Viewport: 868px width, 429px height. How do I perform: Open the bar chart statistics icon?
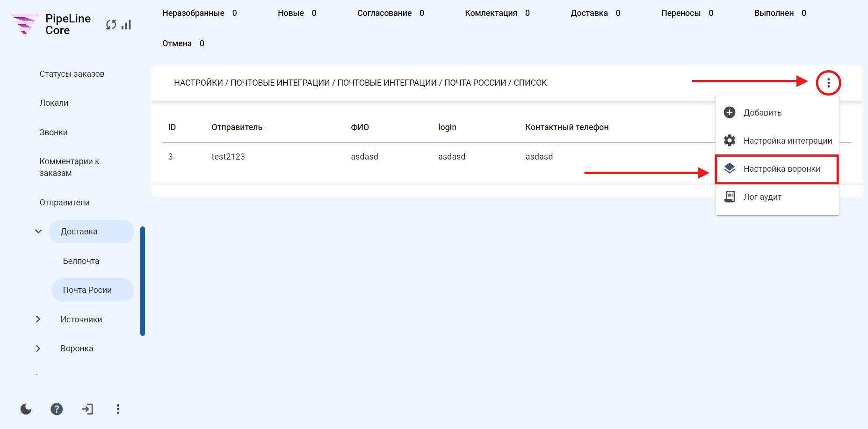click(126, 24)
